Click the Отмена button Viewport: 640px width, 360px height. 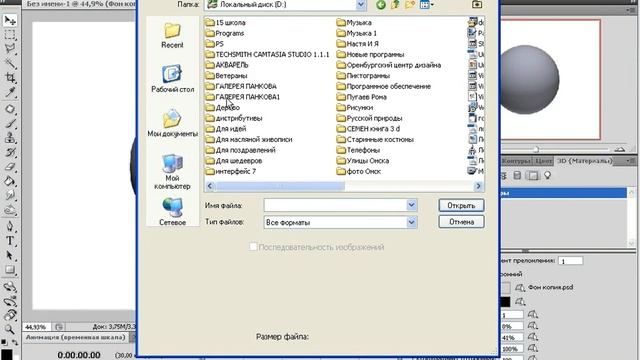tap(461, 222)
